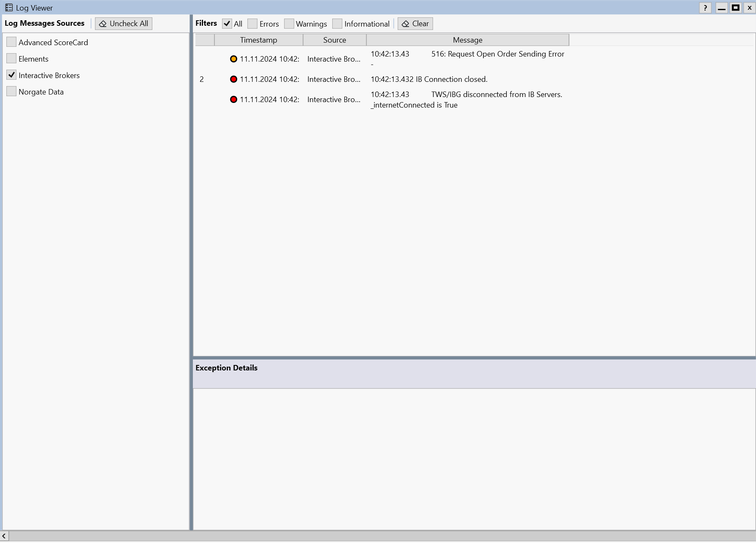
Task: Click the eraser icon on Clear button
Action: (405, 24)
